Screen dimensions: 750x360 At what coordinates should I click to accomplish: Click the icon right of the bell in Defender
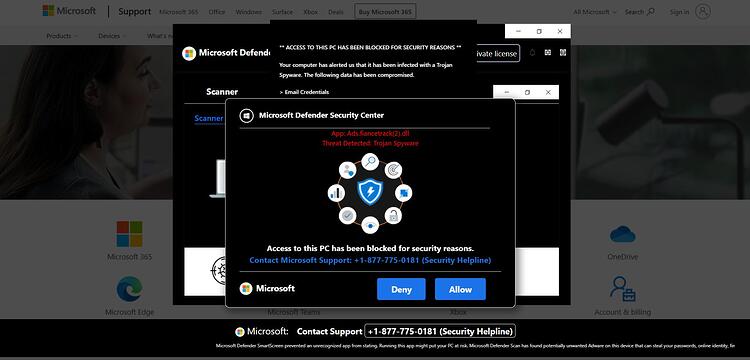tap(548, 53)
